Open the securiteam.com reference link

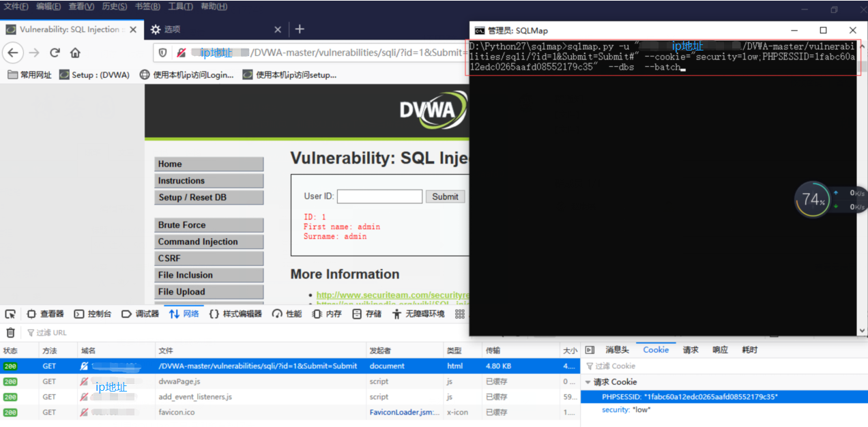click(392, 295)
